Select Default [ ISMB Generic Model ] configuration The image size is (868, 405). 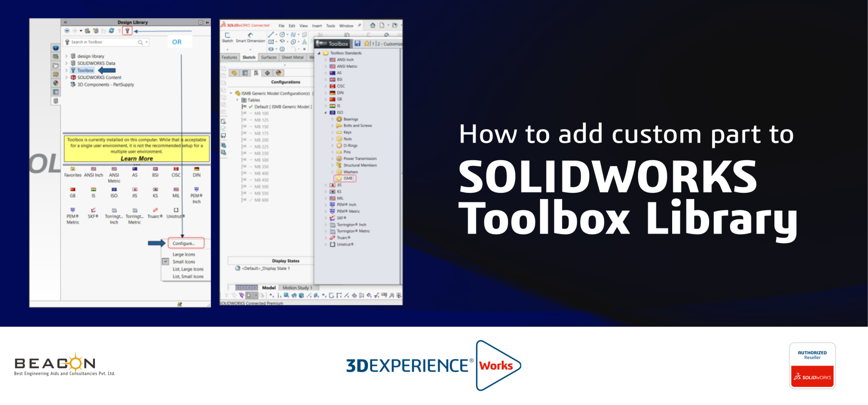click(x=283, y=107)
